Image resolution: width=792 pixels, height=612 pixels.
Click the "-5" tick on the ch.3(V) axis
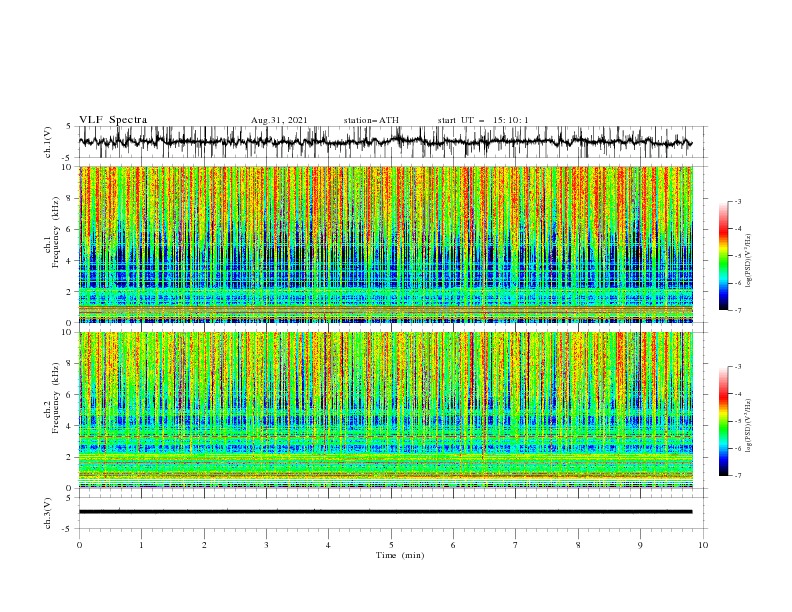pos(67,529)
